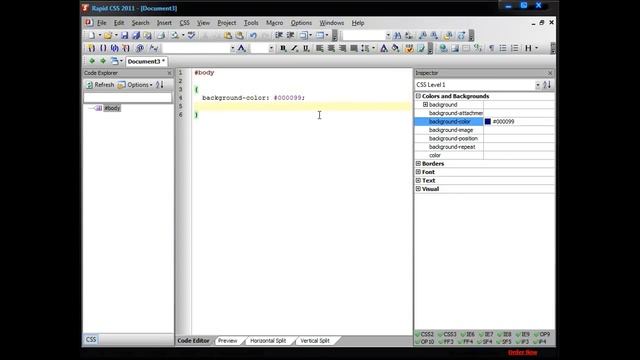
Task: Click the Bold formatting icon
Action: 283,48
